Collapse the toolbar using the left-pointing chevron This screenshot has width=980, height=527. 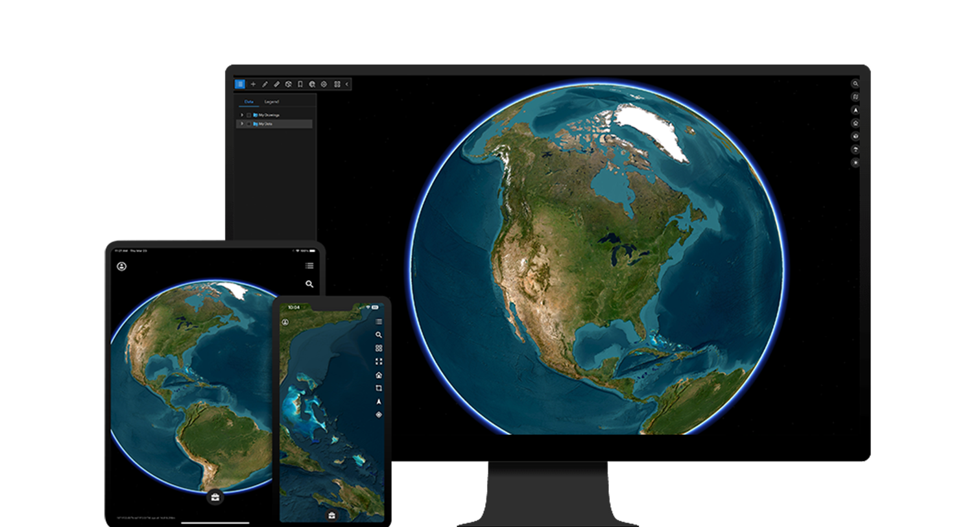pos(348,84)
